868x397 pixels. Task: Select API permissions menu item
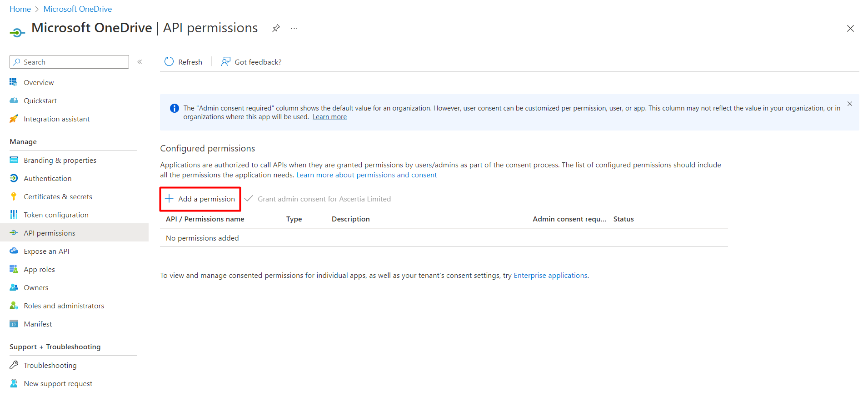(x=74, y=233)
